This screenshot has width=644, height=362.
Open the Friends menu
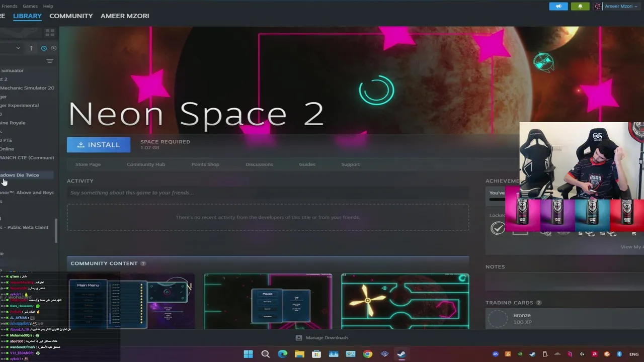9,6
